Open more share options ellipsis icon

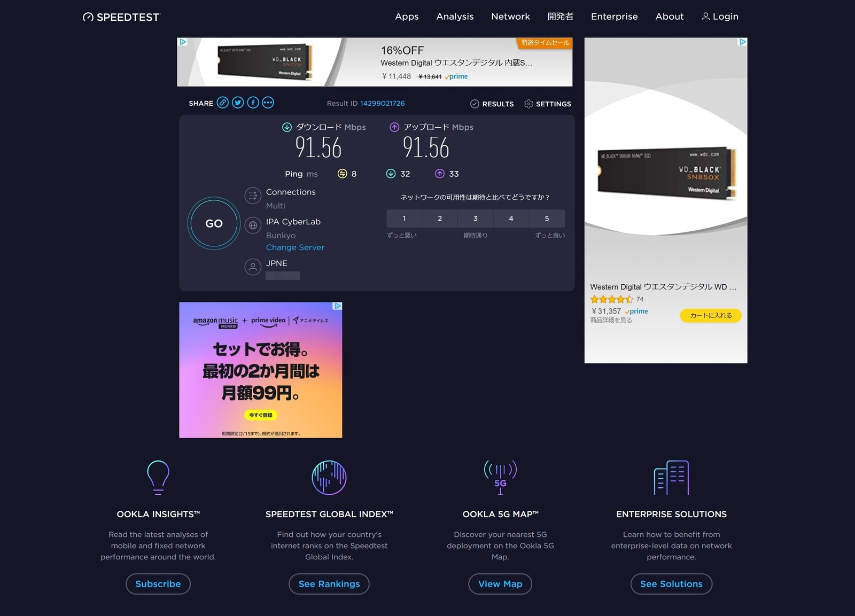[268, 103]
